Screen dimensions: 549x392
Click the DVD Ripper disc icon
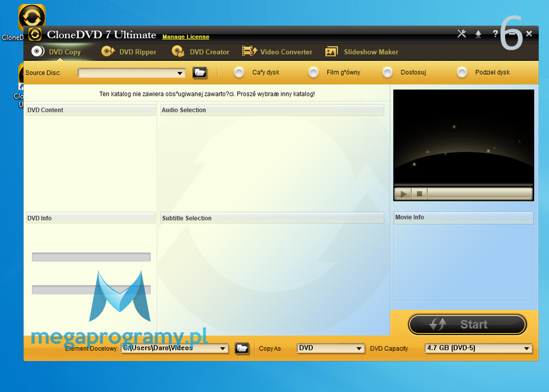(x=108, y=51)
